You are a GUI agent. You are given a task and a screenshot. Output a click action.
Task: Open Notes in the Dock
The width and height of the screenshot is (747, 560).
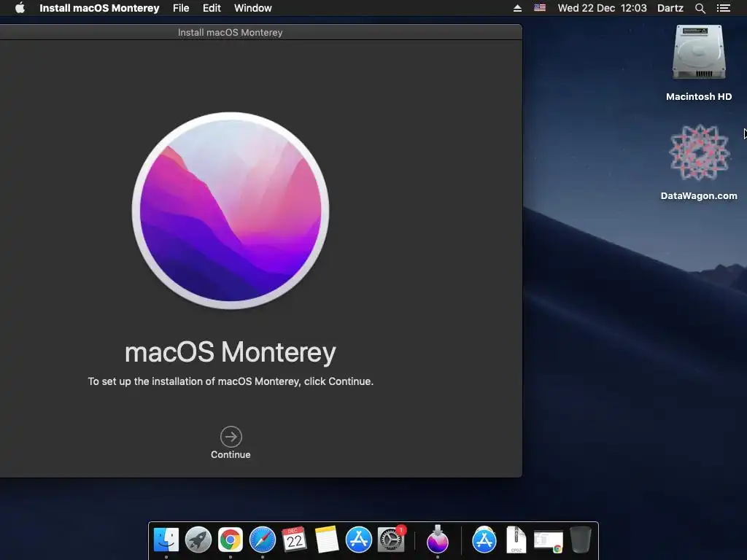pos(326,540)
